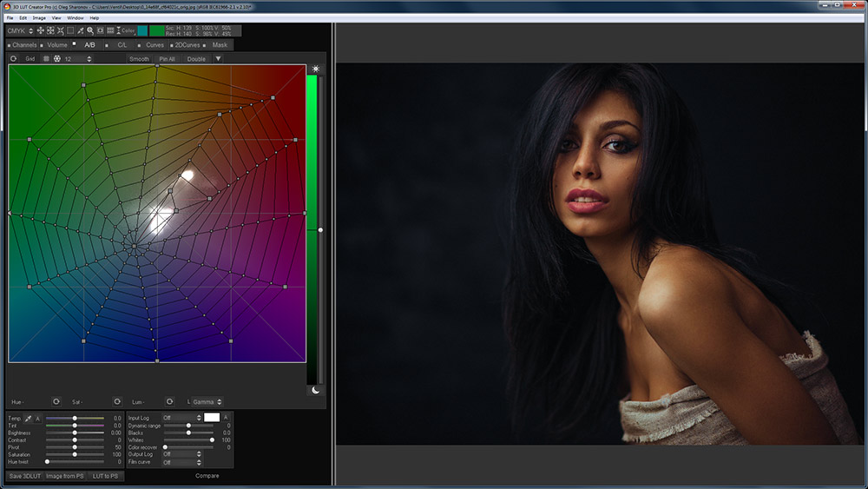Open the Image menu
The width and height of the screenshot is (868, 489).
(x=39, y=17)
